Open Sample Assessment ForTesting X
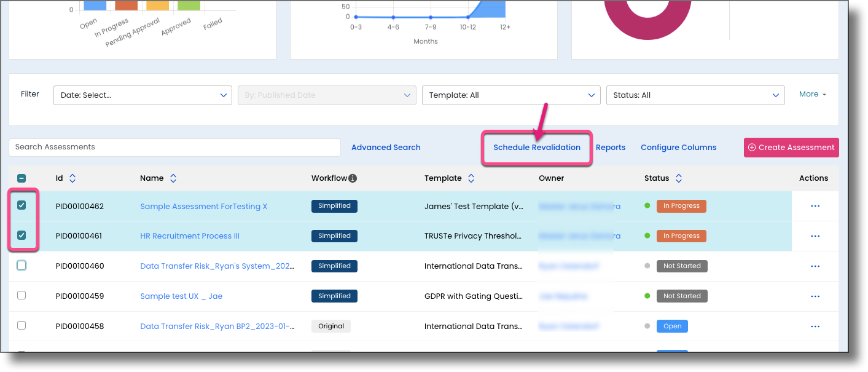Viewport: 868px width, 372px height. point(204,207)
